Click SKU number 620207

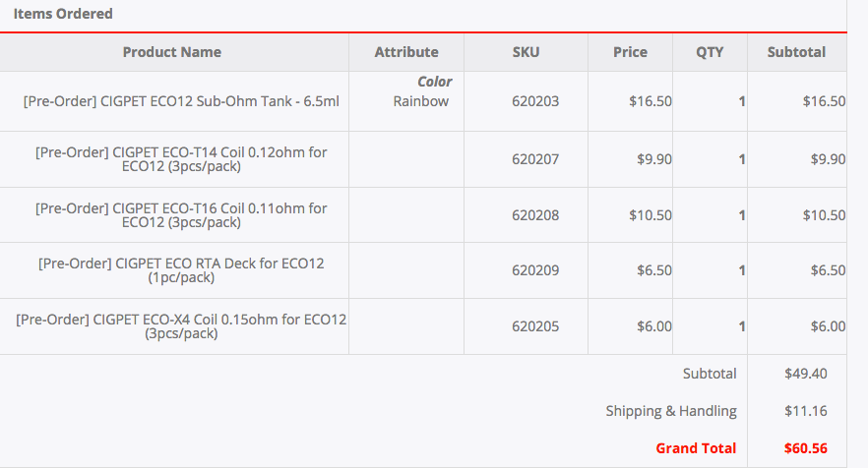tap(535, 158)
